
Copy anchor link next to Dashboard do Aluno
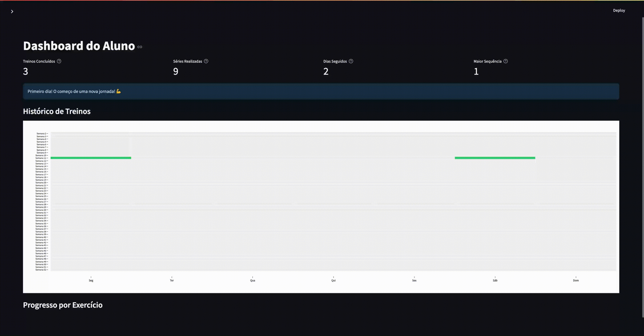[x=140, y=47]
